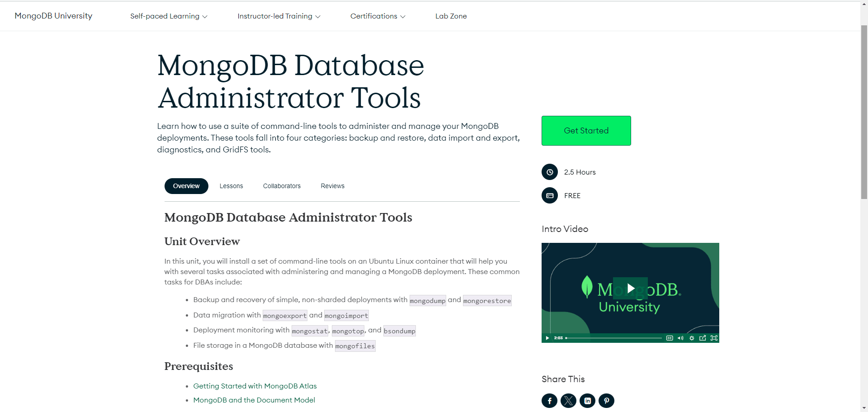This screenshot has width=868, height=412.
Task: Switch to the Lessons tab
Action: click(231, 186)
